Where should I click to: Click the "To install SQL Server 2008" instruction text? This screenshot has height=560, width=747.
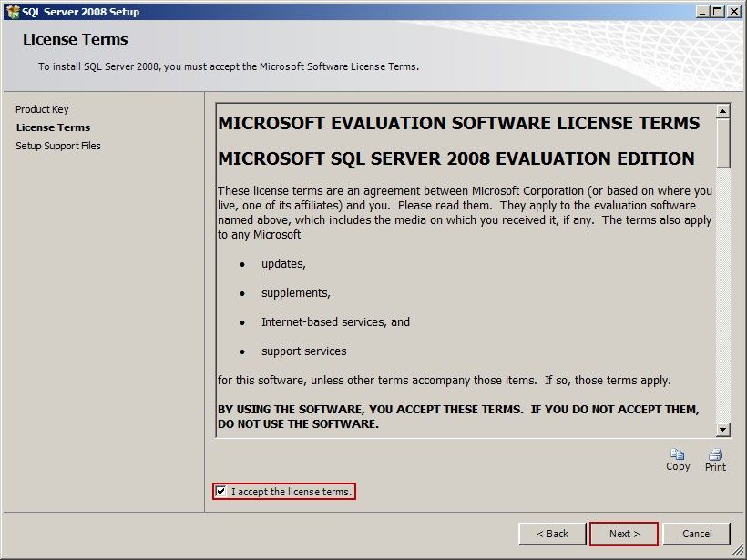point(229,66)
